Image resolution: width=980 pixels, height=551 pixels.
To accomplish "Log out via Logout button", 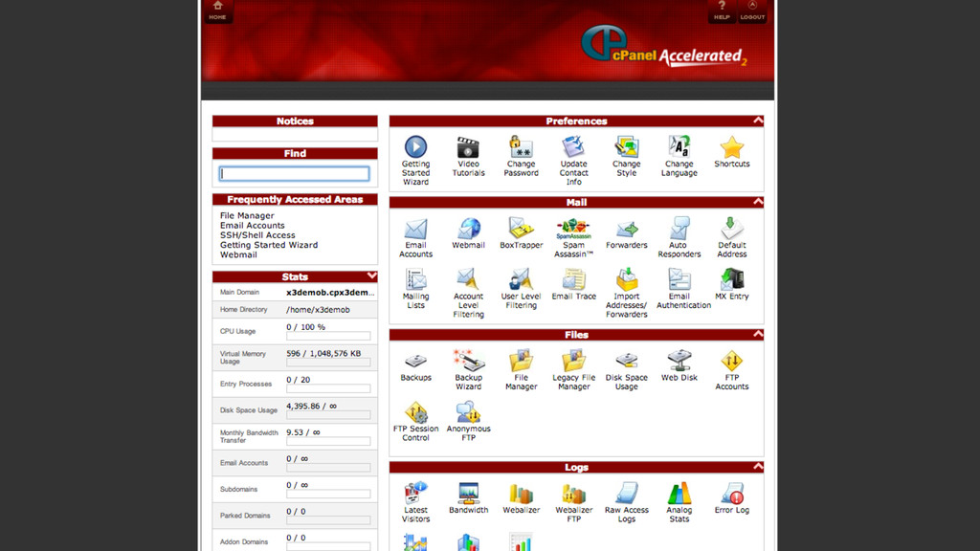I will click(752, 11).
